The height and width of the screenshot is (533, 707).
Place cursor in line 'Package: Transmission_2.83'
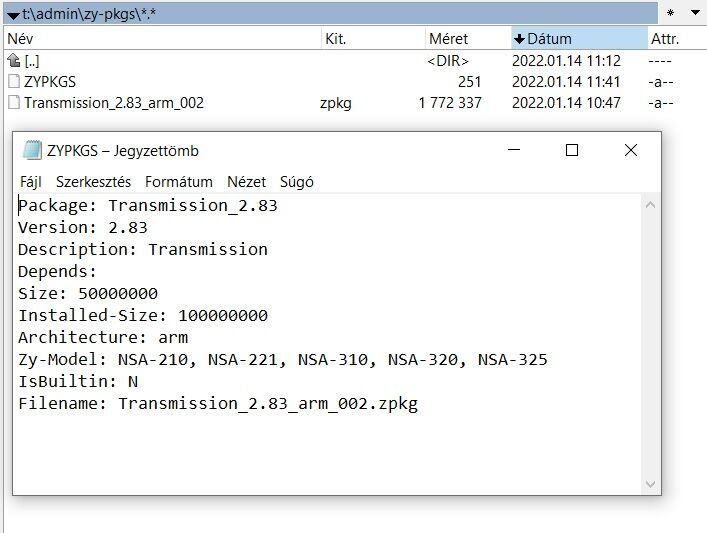point(148,206)
